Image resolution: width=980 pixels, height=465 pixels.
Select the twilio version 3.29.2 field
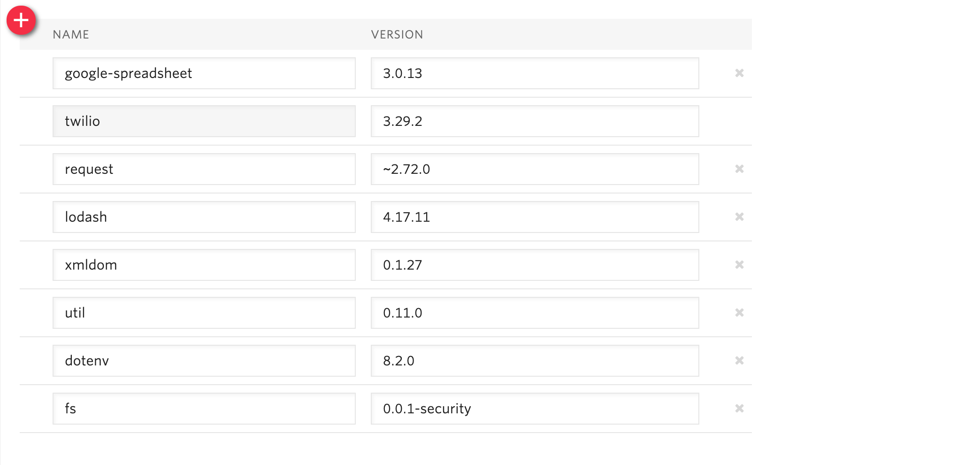point(535,121)
